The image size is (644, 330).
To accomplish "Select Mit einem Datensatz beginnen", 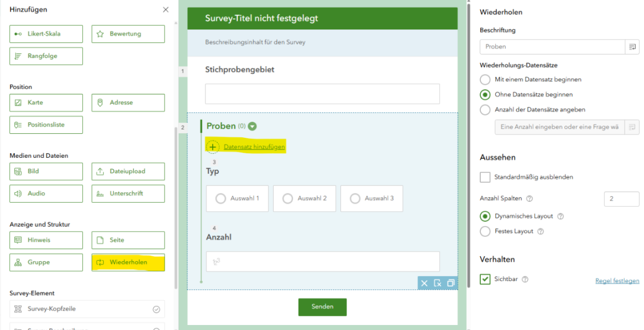I will pyautogui.click(x=485, y=79).
